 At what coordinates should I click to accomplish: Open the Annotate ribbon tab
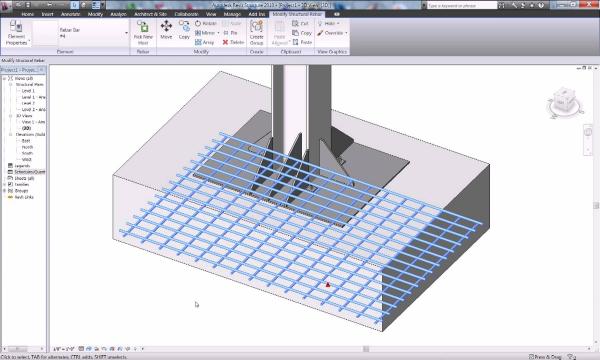point(71,14)
